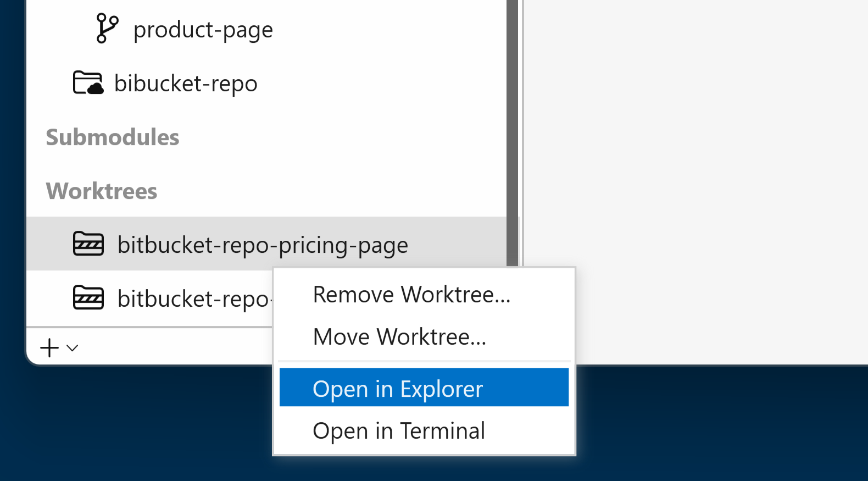Click the divider between sidebar and content pane
Viewport: 868px width, 481px height.
pyautogui.click(x=521, y=132)
